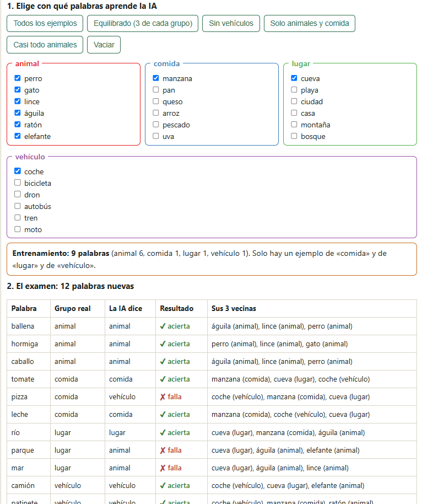Screen dimensions: 422x504
Task: Uncheck the 'perro' checkbox
Action: [18, 78]
